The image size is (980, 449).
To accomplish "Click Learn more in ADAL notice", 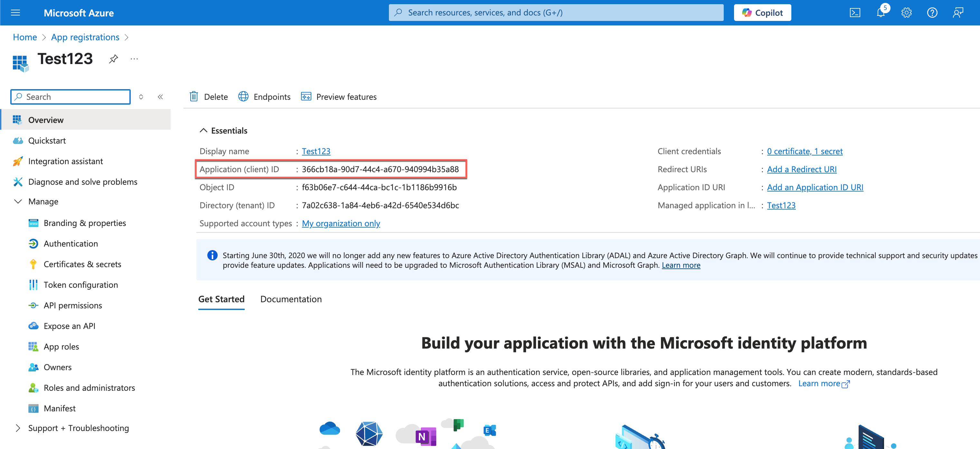I will pyautogui.click(x=681, y=265).
